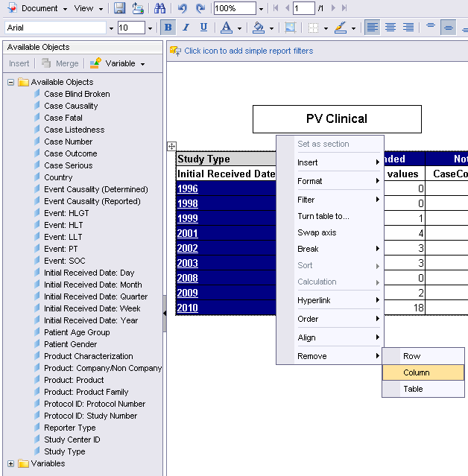Select Remove Column option
Viewport: 468px width, 476px height.
coord(423,372)
